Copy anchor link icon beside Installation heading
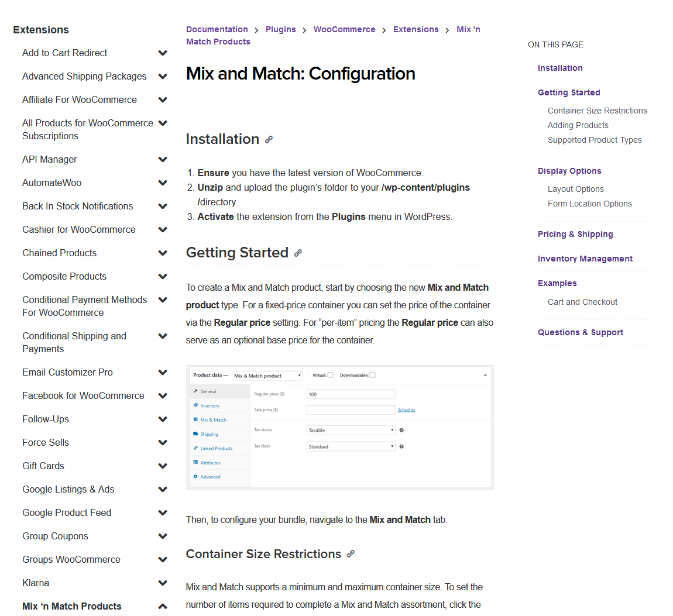 click(269, 139)
